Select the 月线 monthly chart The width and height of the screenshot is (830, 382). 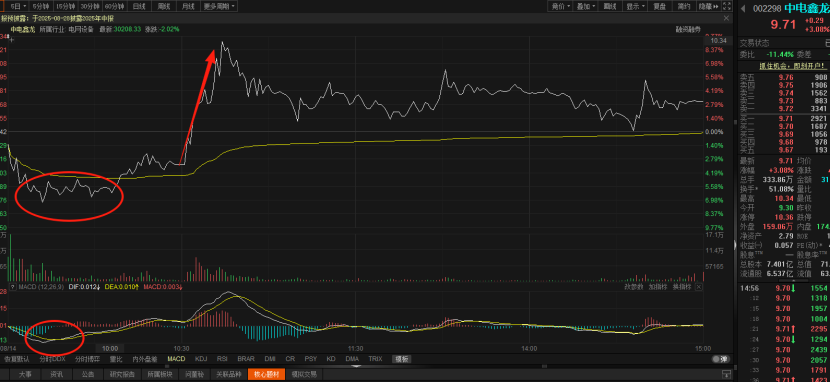(188, 6)
